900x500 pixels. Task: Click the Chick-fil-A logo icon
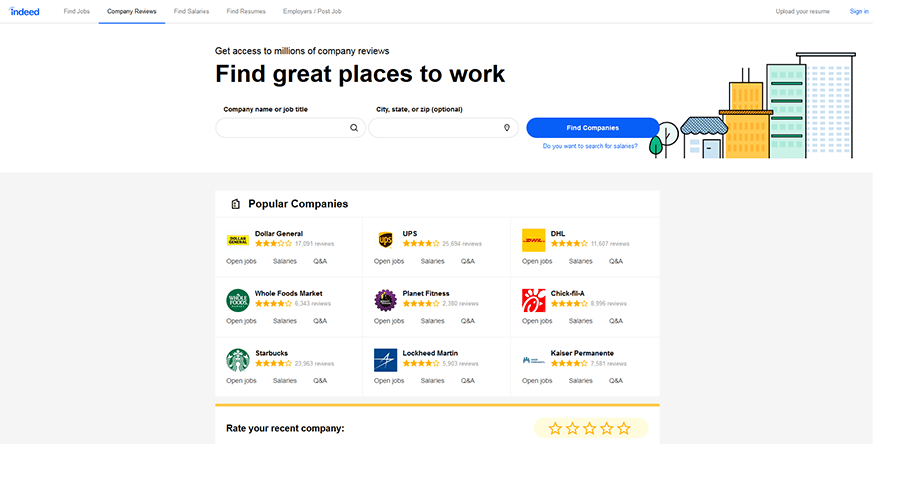pyautogui.click(x=533, y=300)
